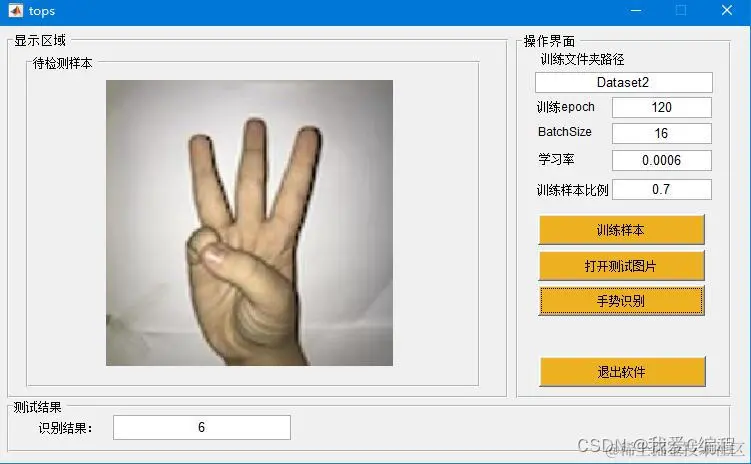Image resolution: width=751 pixels, height=464 pixels.
Task: Click the 识别结果 field showing 6
Action: (202, 427)
